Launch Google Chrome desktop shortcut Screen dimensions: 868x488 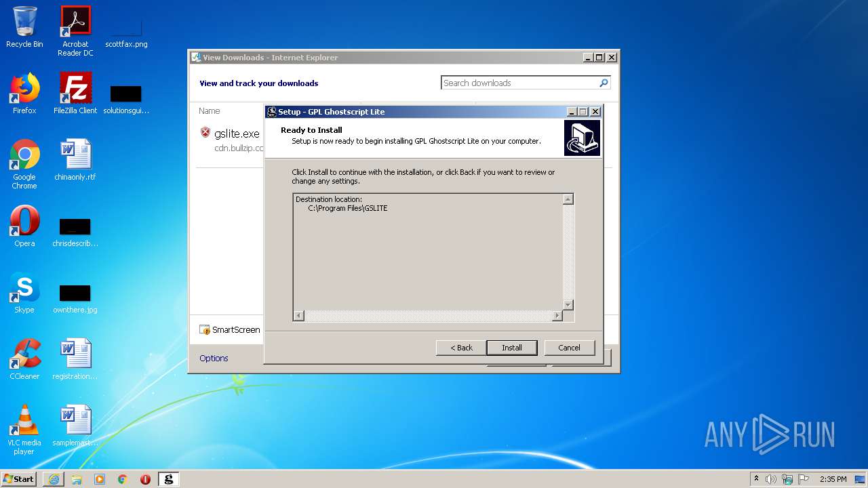click(x=24, y=164)
